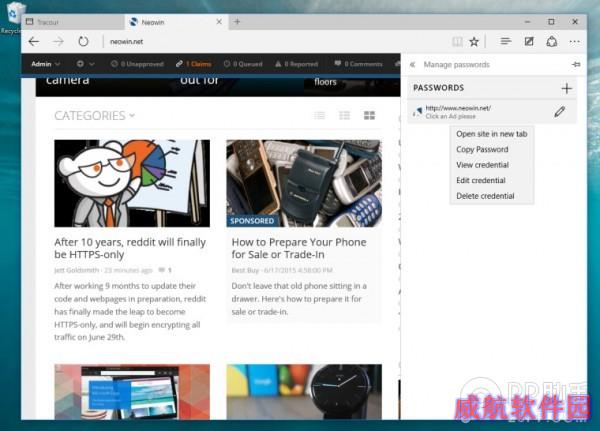The width and height of the screenshot is (600, 431).
Task: Open reddit HTTPS-only article headline
Action: coord(130,248)
